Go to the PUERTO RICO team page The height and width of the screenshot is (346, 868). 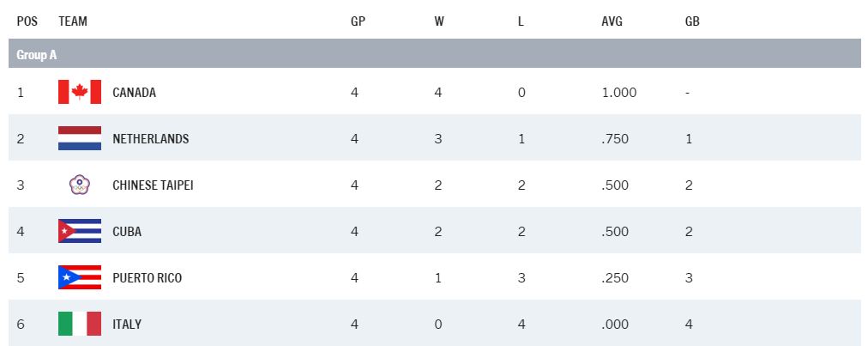[147, 278]
